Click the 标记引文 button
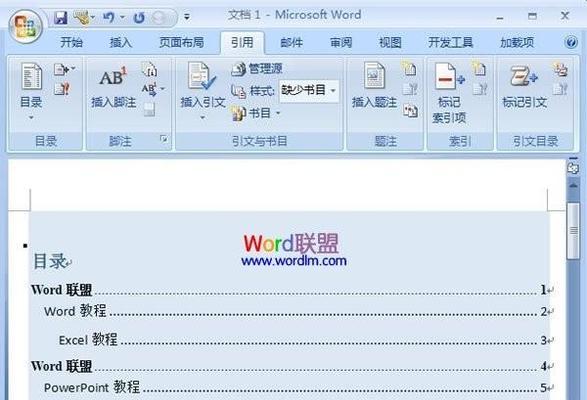This screenshot has height=400, width=587. click(524, 87)
